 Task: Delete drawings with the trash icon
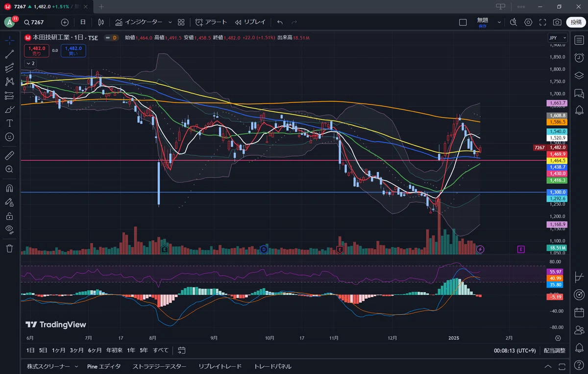[9, 248]
